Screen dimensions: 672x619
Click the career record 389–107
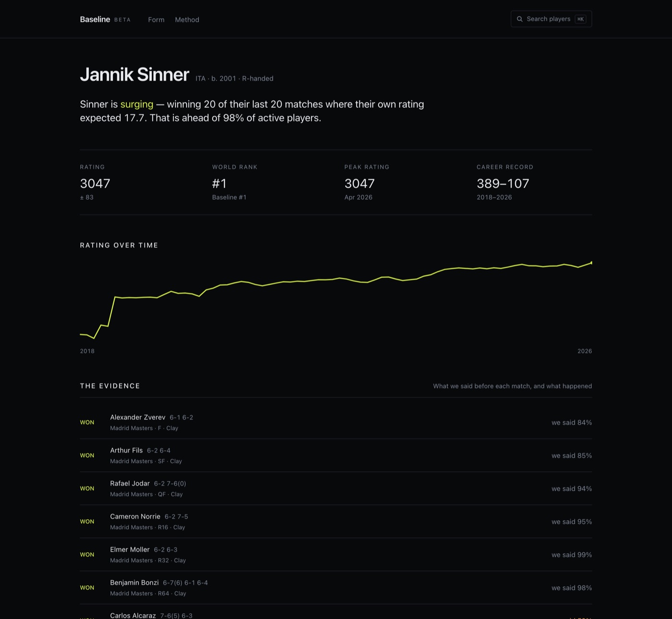tap(503, 183)
